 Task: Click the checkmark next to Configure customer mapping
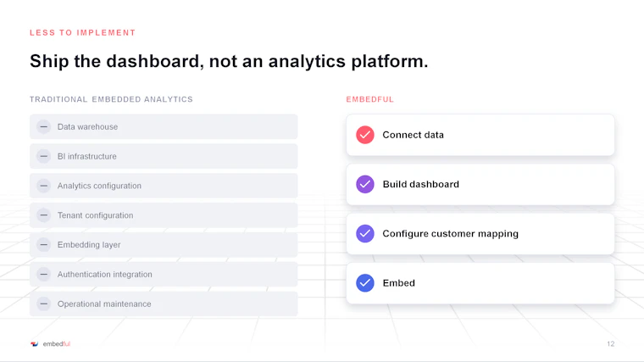tap(364, 233)
